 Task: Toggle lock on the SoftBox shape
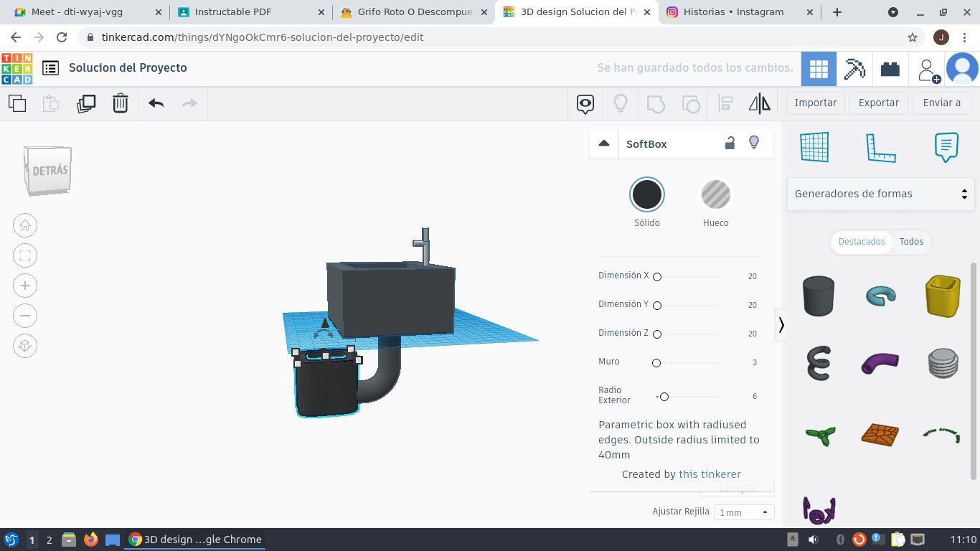(730, 143)
